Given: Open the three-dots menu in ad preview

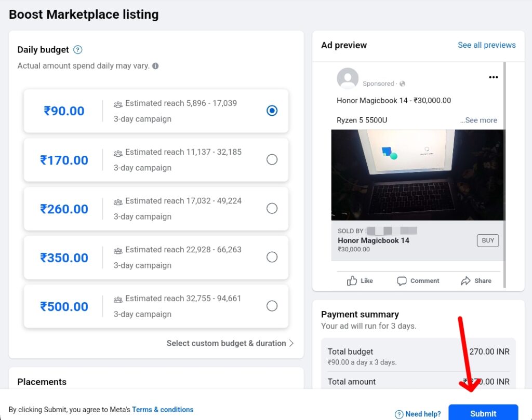Looking at the screenshot, I should click(494, 77).
